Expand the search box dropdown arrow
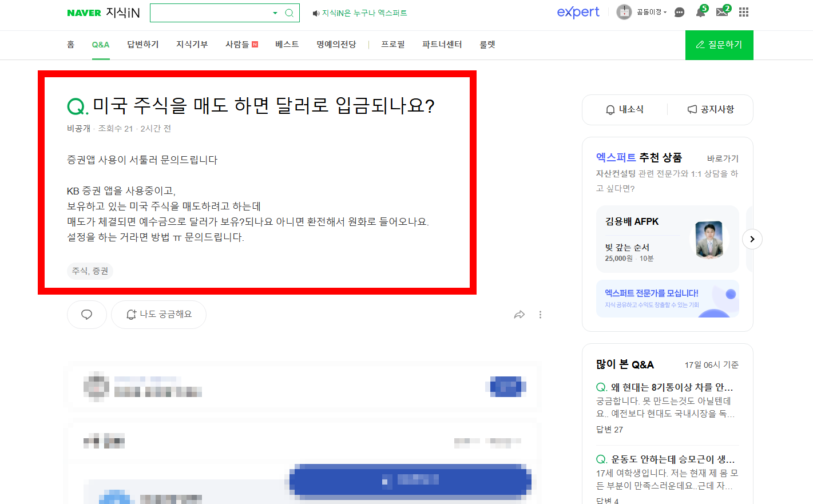This screenshot has width=813, height=504. pyautogui.click(x=275, y=13)
